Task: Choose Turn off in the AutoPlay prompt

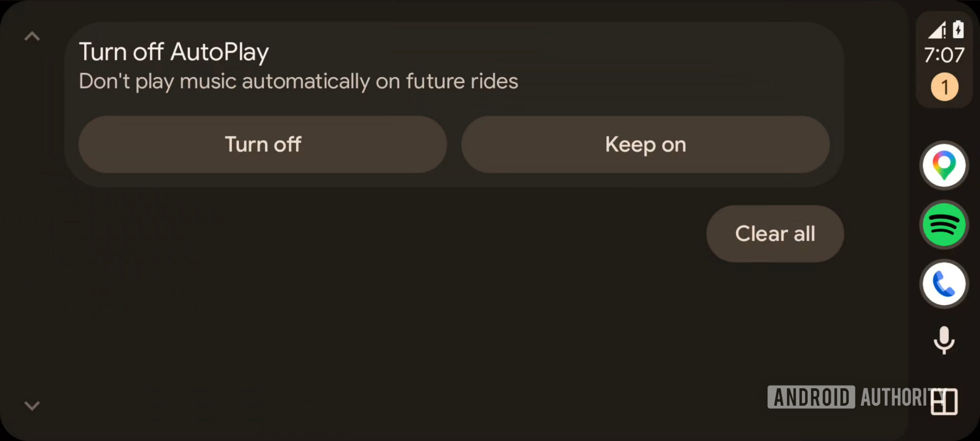Action: (x=263, y=144)
